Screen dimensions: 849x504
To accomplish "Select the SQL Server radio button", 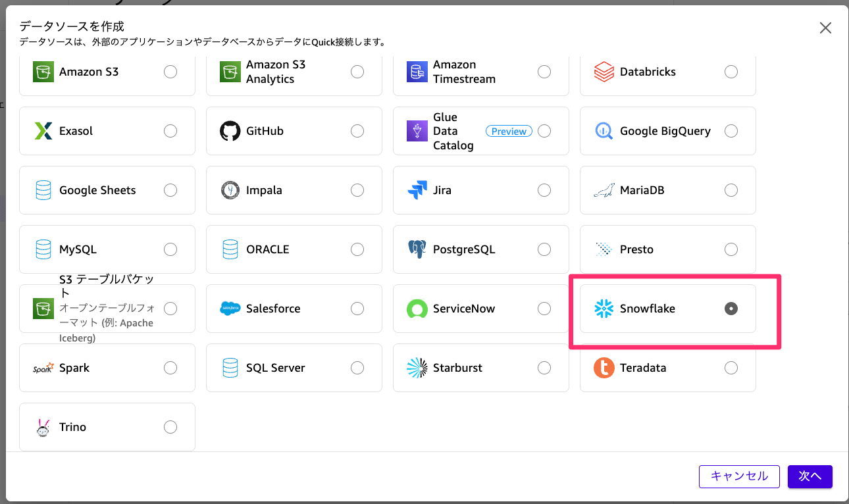I will [x=357, y=368].
